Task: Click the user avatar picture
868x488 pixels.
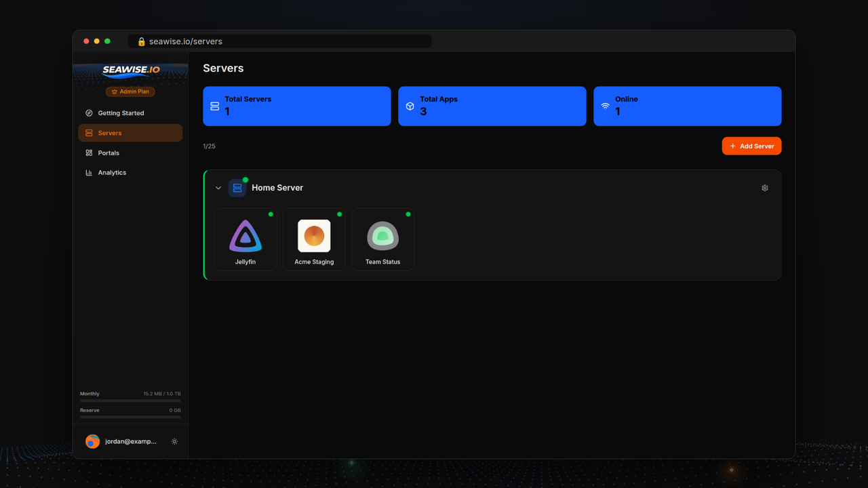Action: pyautogui.click(x=93, y=441)
